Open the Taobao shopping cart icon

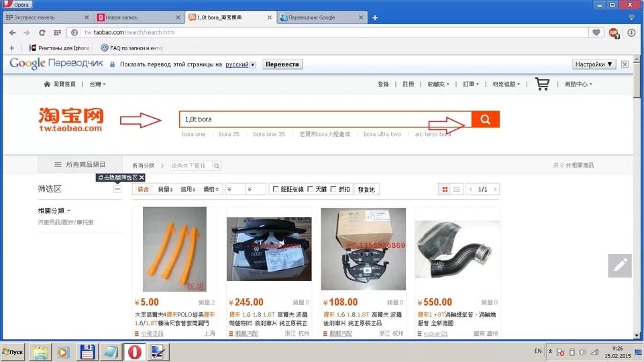click(542, 84)
